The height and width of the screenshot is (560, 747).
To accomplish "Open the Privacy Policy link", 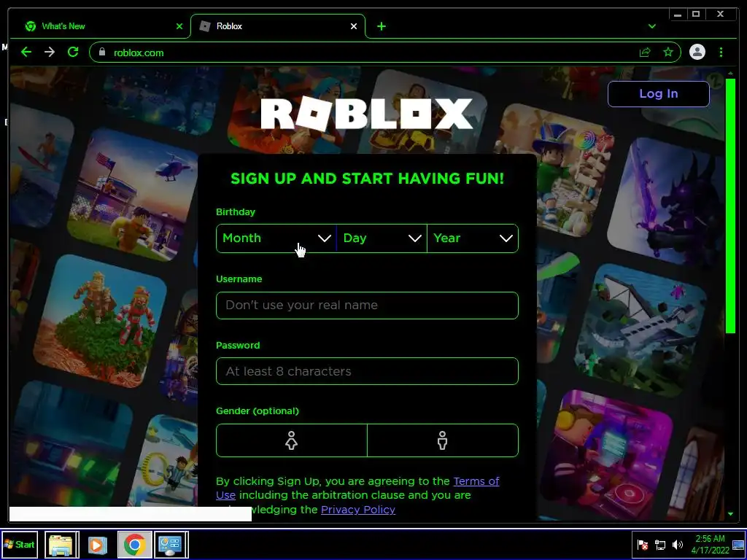I will pos(358,510).
